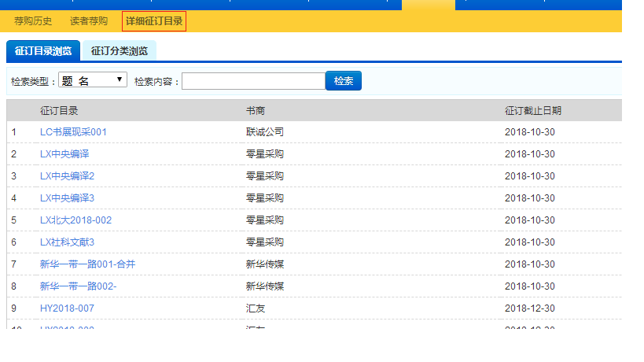Expand the 检索类型 dropdown
The height and width of the screenshot is (362, 644).
point(92,80)
